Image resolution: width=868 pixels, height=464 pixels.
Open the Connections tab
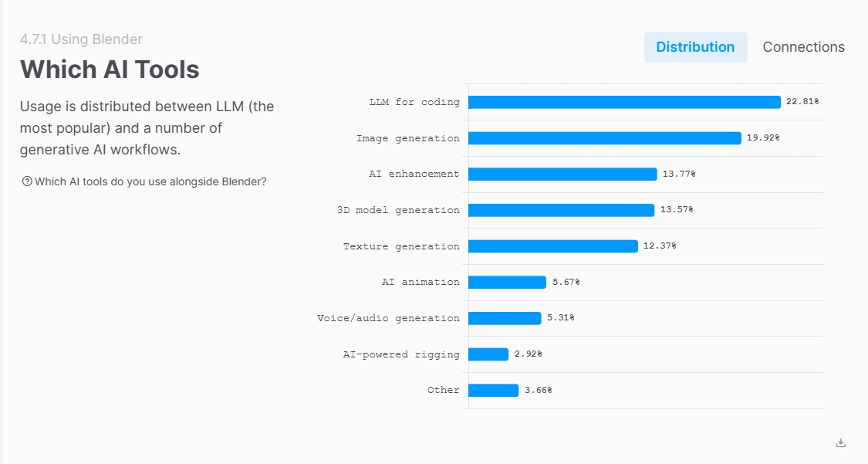tap(803, 47)
